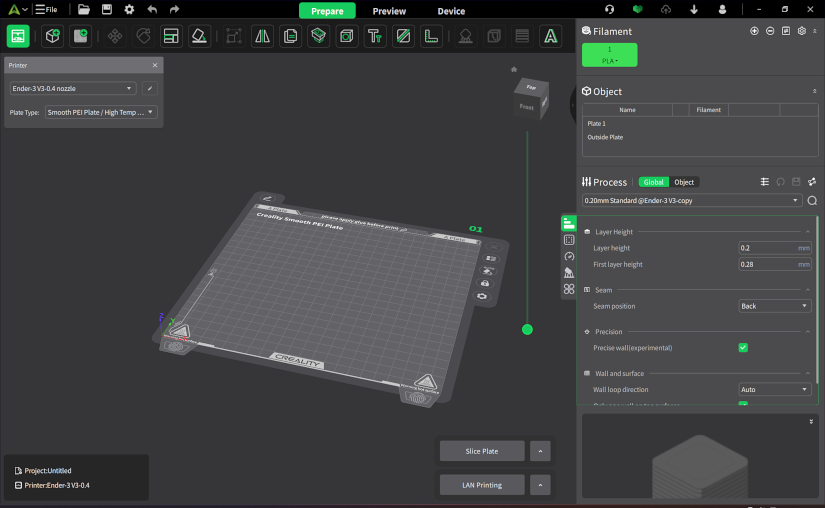Image resolution: width=825 pixels, height=508 pixels.
Task: Select the Rotate tool icon
Action: (x=143, y=36)
